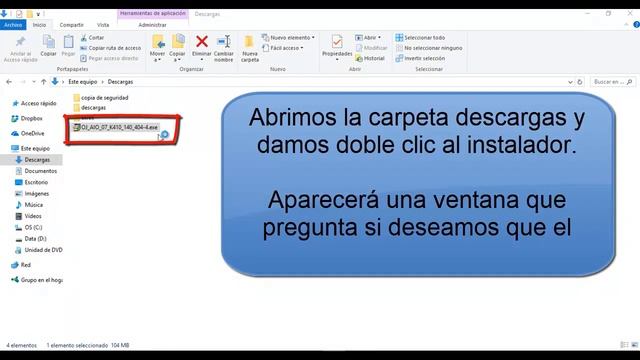The height and width of the screenshot is (360, 640).
Task: Collapse the ribbon with the chevron
Action: click(x=626, y=25)
